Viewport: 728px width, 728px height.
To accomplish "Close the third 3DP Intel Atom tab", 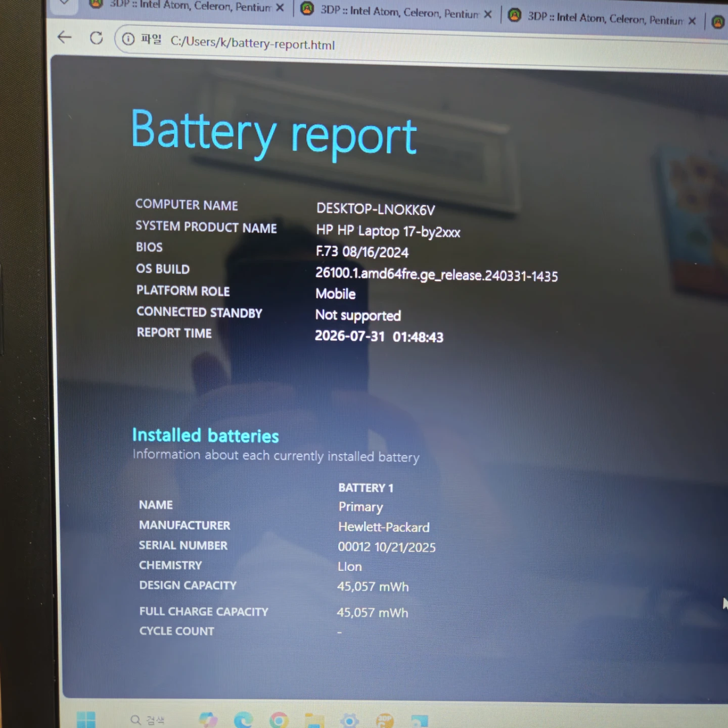I will click(x=692, y=21).
